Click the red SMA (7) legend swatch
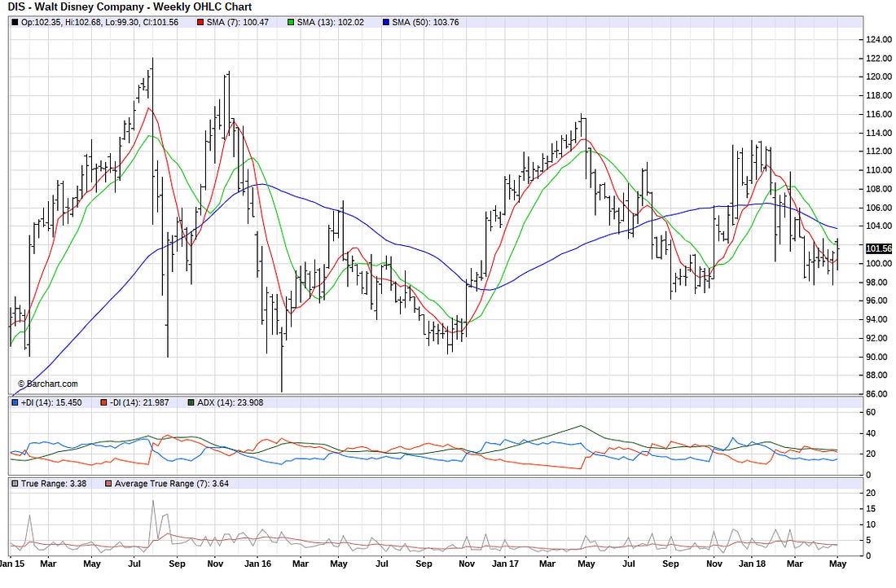Screen dimensions: 896x588 click(200, 22)
